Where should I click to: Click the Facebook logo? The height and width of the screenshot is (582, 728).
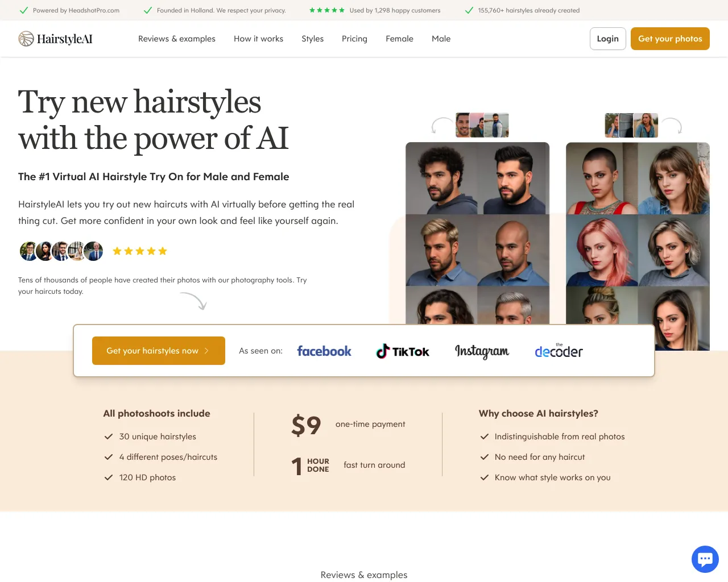[x=324, y=351]
